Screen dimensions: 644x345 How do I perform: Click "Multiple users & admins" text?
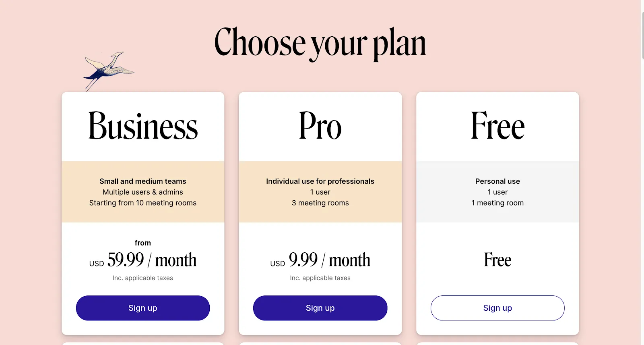(x=143, y=192)
